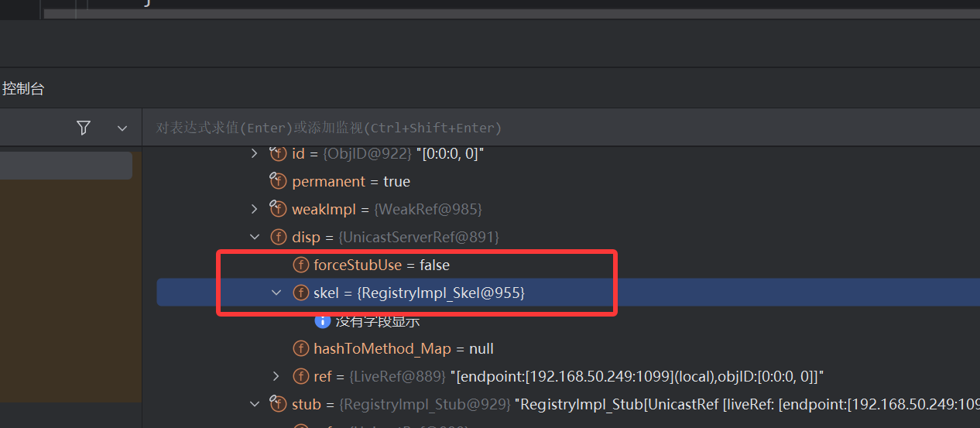
Task: Click the field icon next to id
Action: (278, 154)
